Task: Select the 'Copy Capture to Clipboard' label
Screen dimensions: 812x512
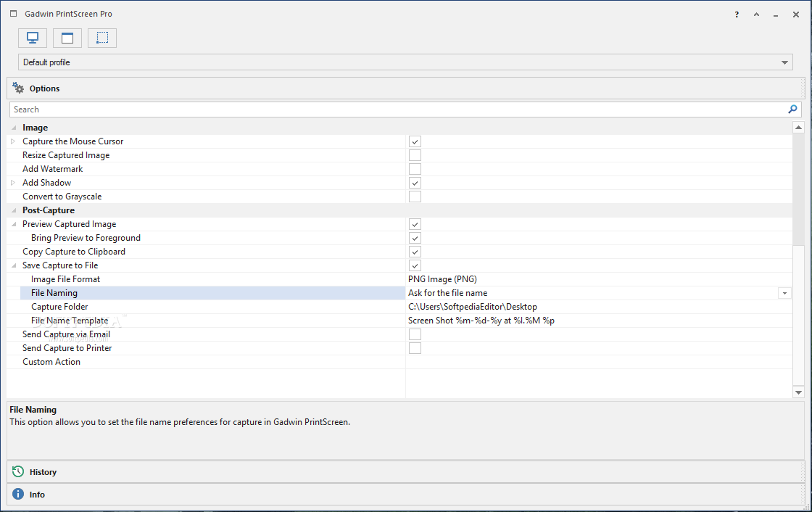Action: click(73, 252)
